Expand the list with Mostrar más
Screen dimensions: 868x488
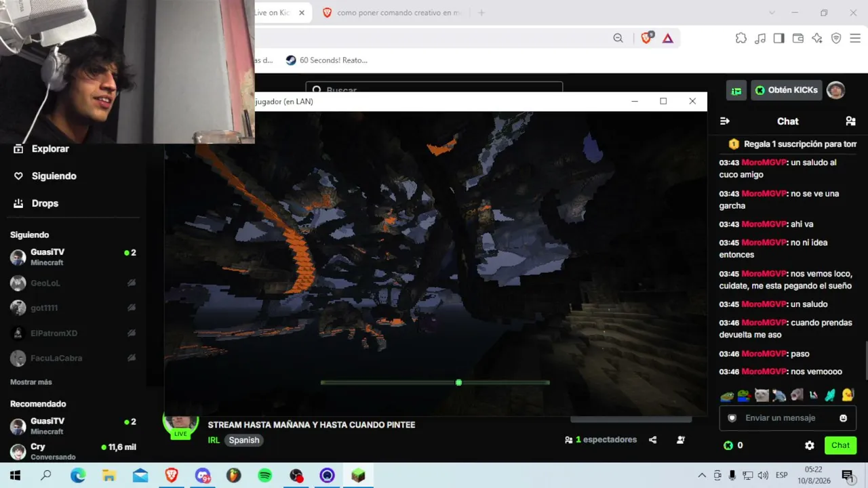(x=31, y=382)
